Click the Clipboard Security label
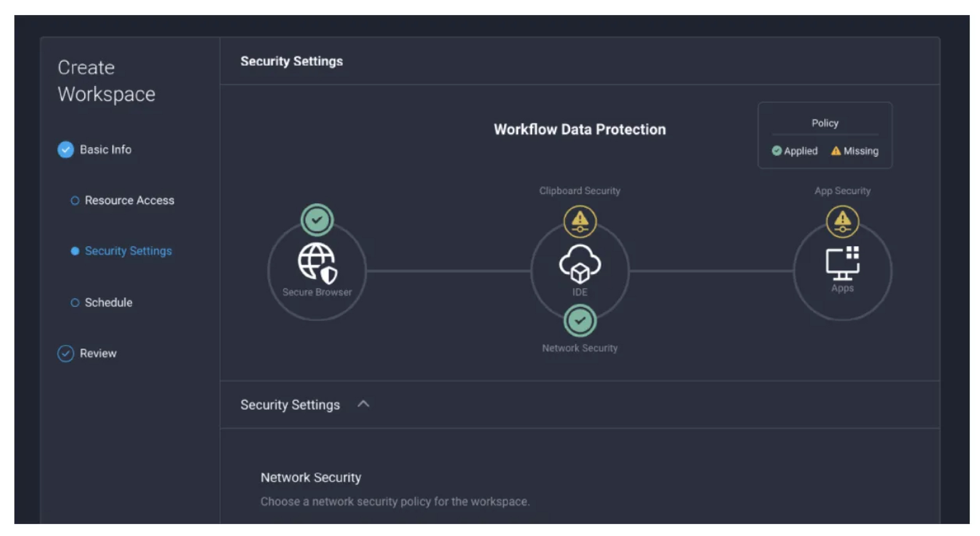Screen dimensions: 980x536 (579, 191)
